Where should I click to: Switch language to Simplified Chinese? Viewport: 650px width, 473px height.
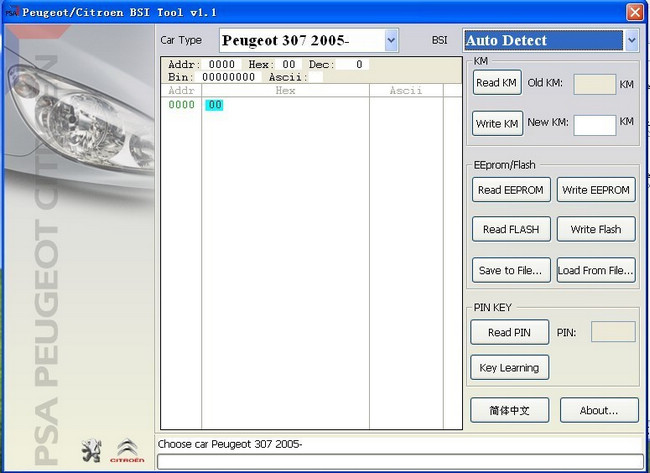509,410
